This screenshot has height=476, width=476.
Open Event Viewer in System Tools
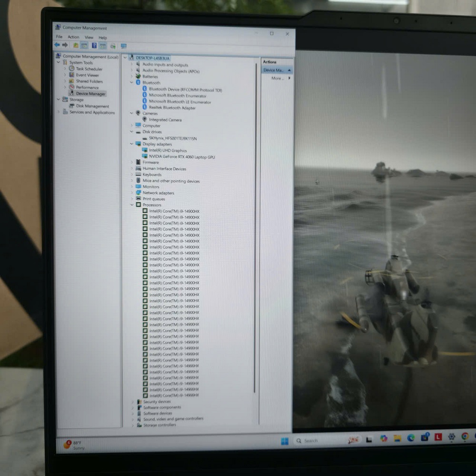tap(88, 75)
